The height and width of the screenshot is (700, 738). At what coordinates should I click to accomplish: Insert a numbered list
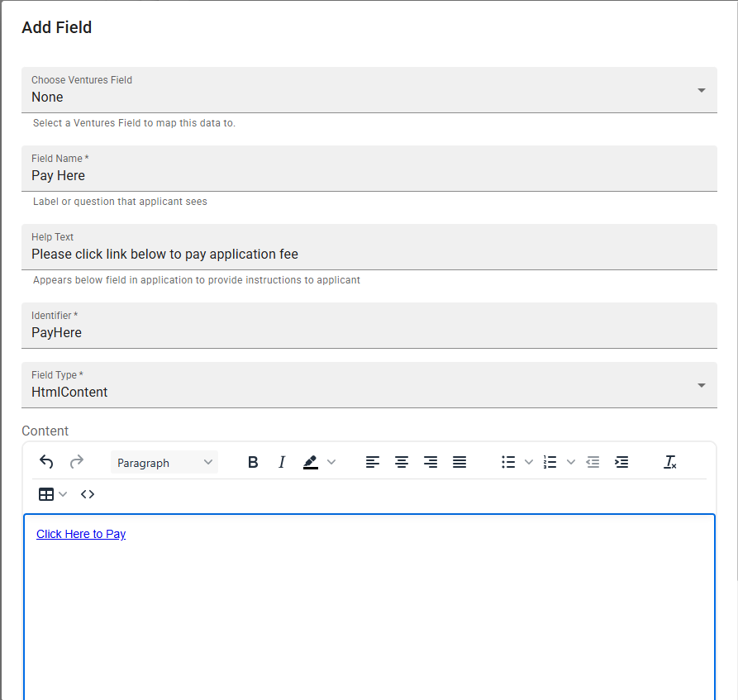tap(550, 462)
